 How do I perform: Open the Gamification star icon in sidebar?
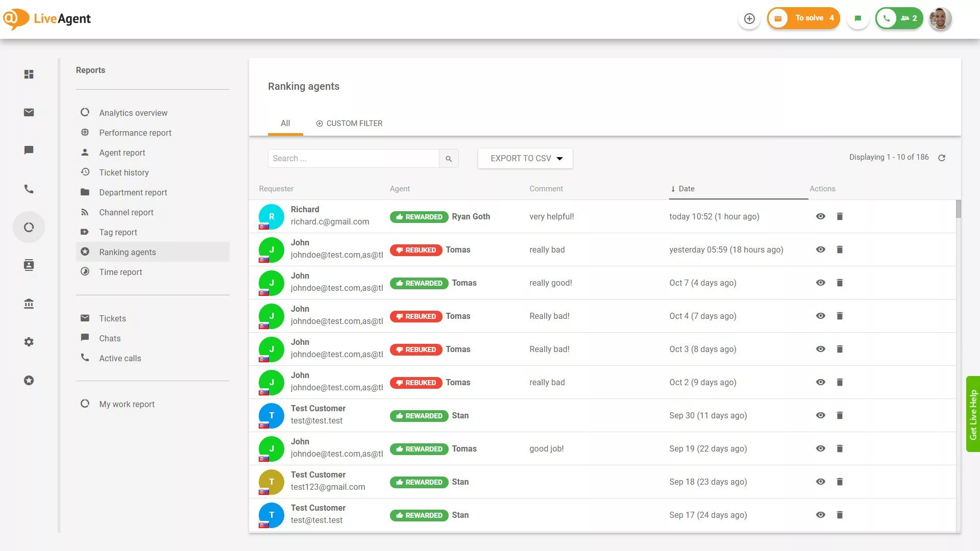(29, 380)
